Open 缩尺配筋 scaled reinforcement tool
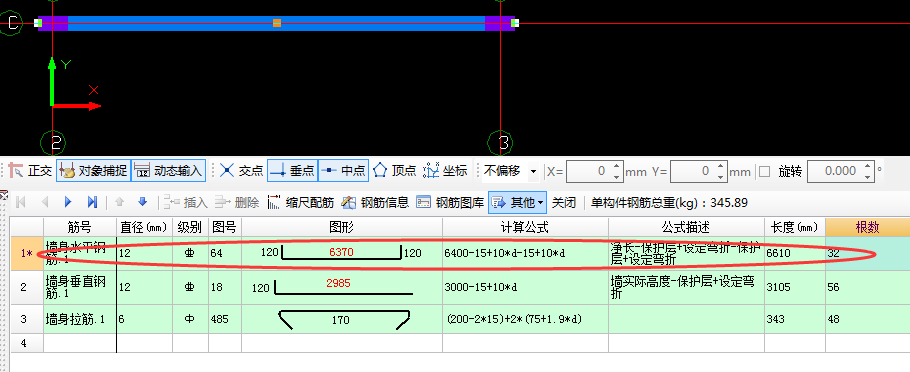The width and height of the screenshot is (910, 372). (x=301, y=202)
